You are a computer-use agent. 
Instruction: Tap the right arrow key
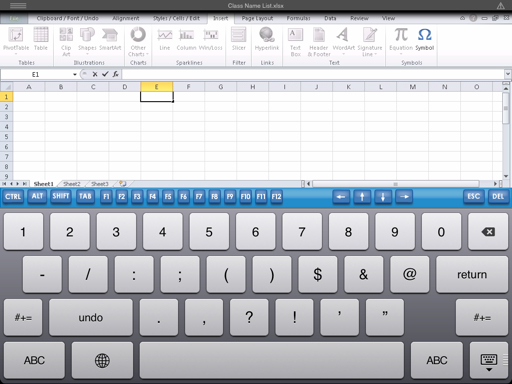click(x=404, y=197)
